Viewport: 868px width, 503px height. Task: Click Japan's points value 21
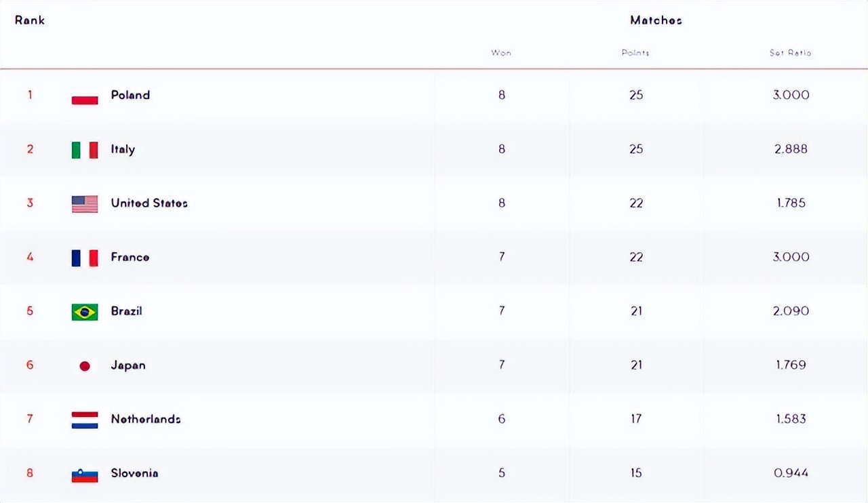(636, 365)
